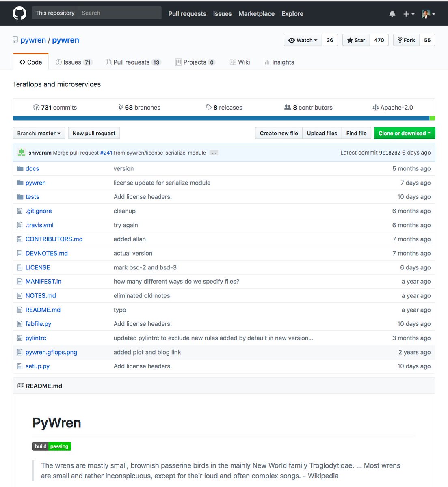Image resolution: width=448 pixels, height=487 pixels.
Task: View the 8 contributors
Action: click(309, 108)
